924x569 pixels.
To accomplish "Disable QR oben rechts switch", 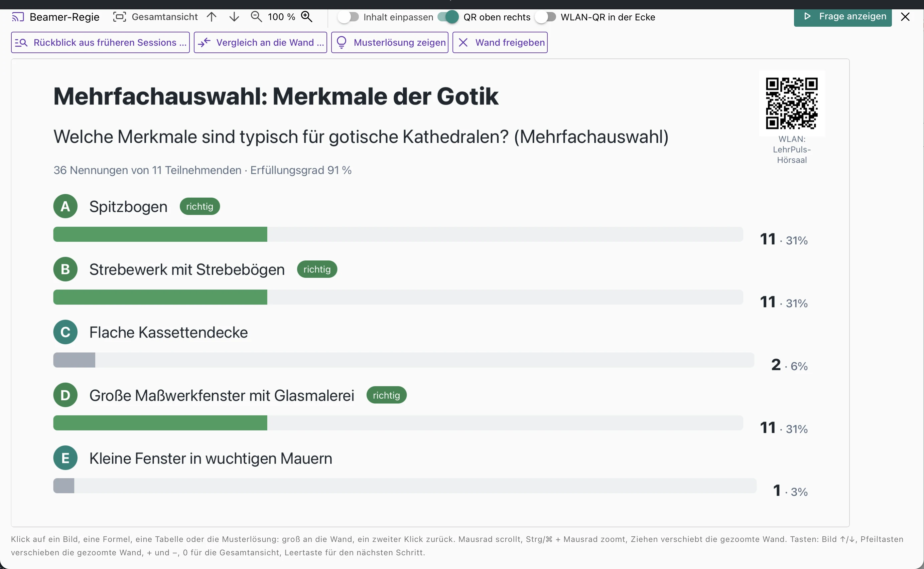I will point(448,17).
